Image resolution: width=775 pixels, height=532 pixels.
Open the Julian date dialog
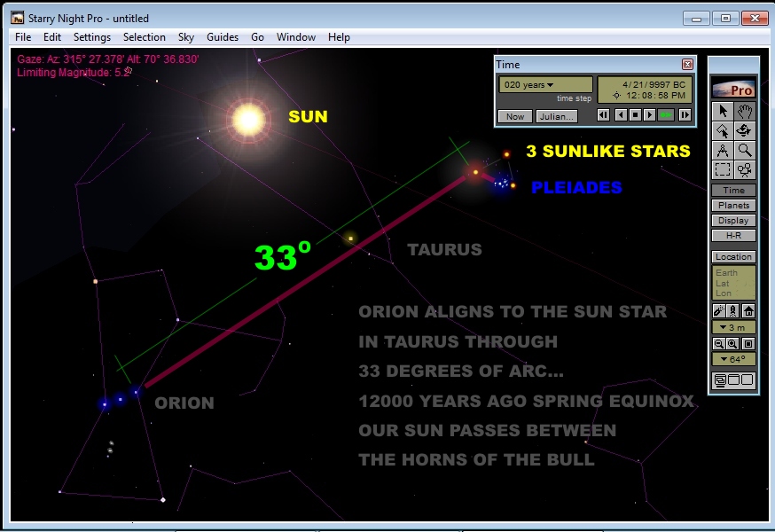(x=559, y=117)
